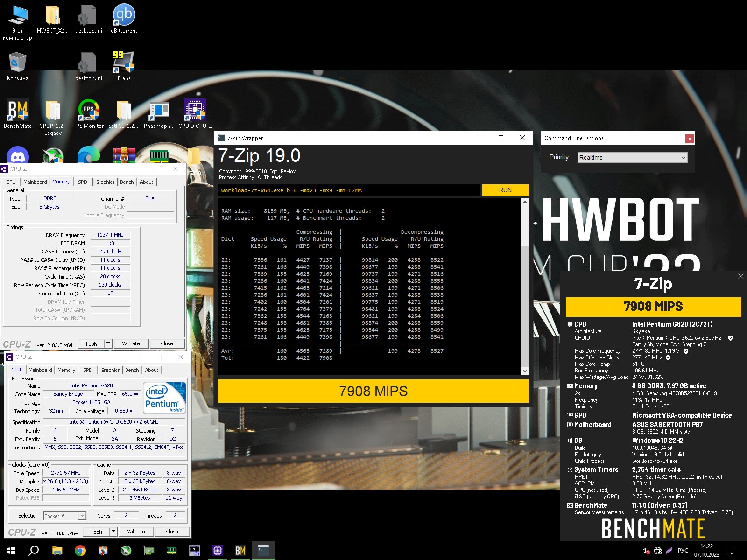The image size is (747, 560).
Task: Click the 7-Zip command line input field
Action: click(x=349, y=190)
